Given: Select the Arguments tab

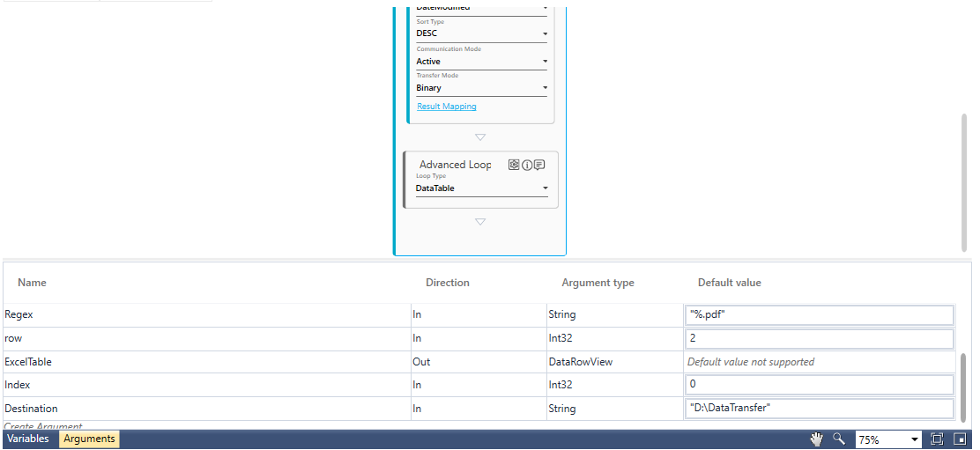Looking at the screenshot, I should point(89,439).
